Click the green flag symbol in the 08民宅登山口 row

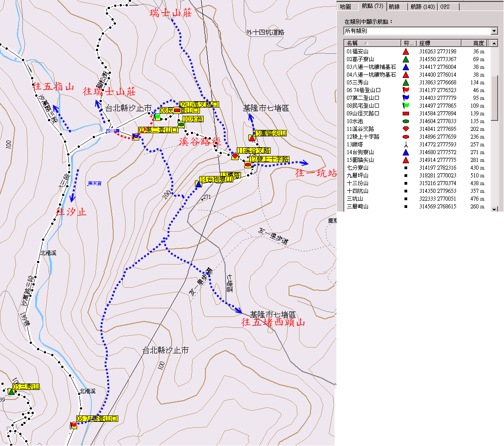[x=405, y=105]
